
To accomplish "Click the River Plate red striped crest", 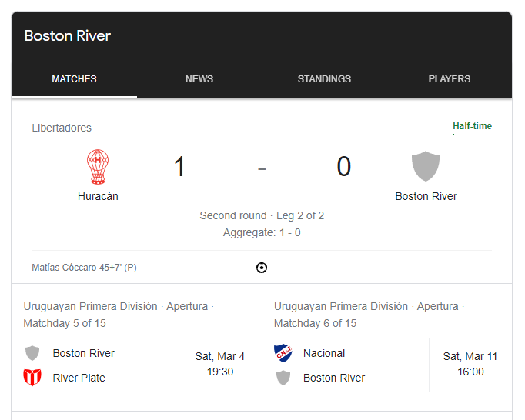I will [32, 378].
